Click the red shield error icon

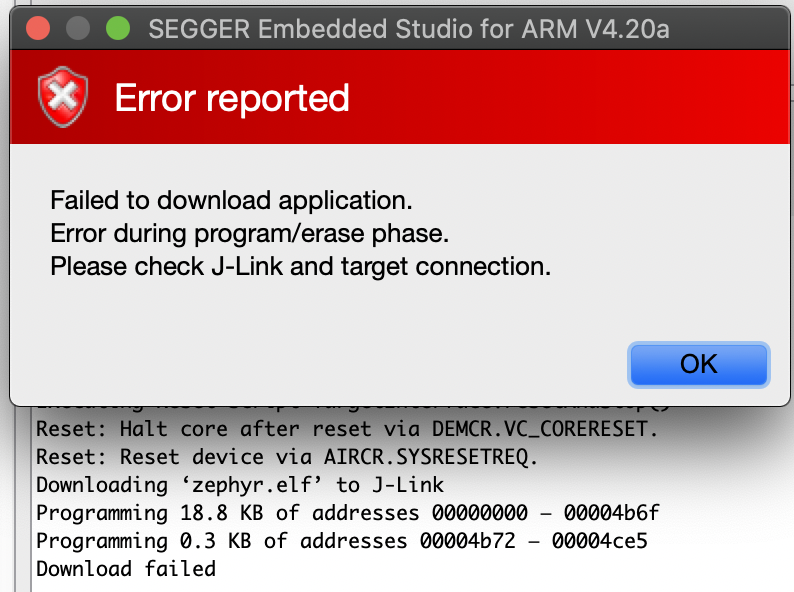tap(63, 97)
